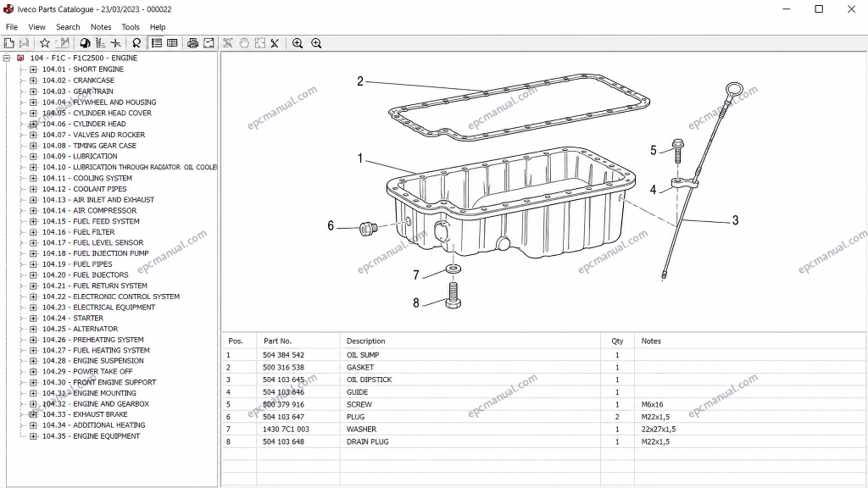Click the fit-to-window frame toolbar icon
This screenshot has height=488, width=868.
(259, 43)
